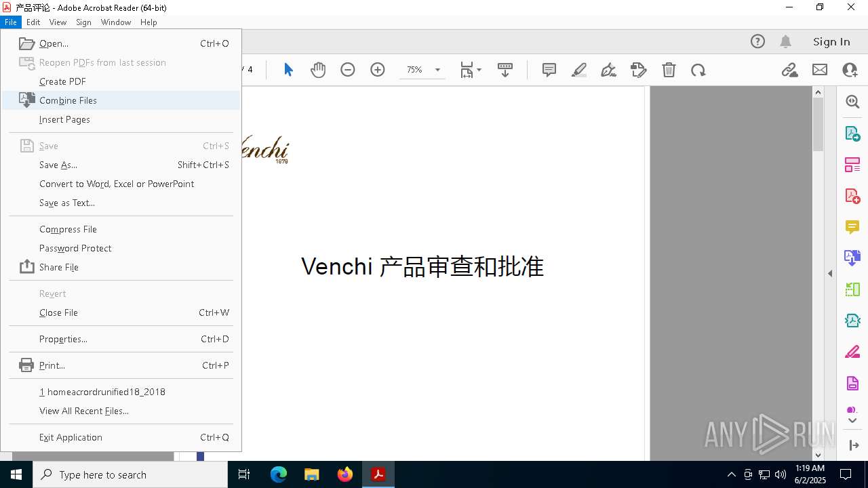This screenshot has height=488, width=868.
Task: Choose Print... from File menu
Action: (x=121, y=365)
